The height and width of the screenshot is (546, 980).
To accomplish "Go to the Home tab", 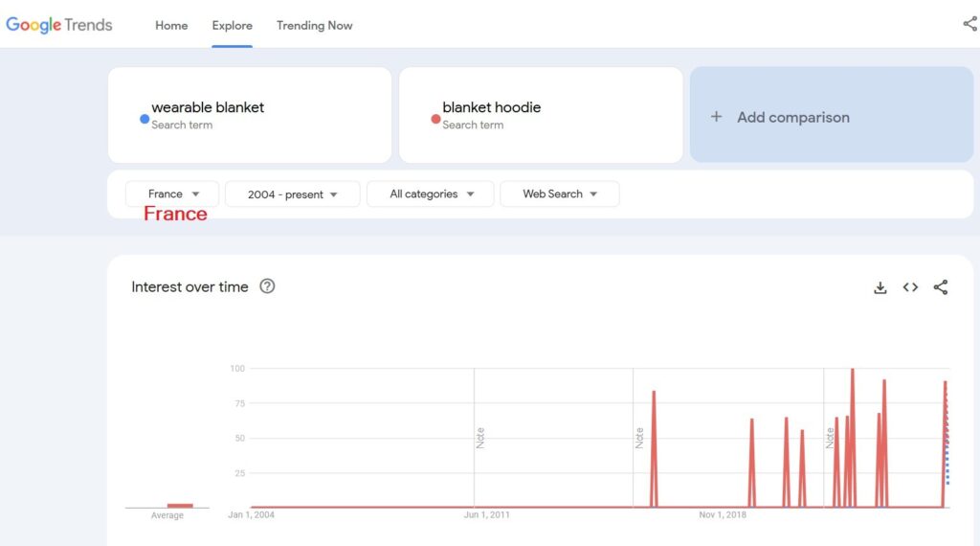I will click(171, 25).
